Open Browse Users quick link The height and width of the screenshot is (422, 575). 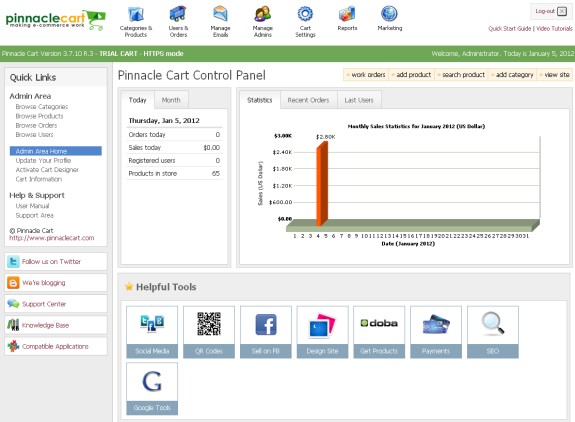pos(34,135)
